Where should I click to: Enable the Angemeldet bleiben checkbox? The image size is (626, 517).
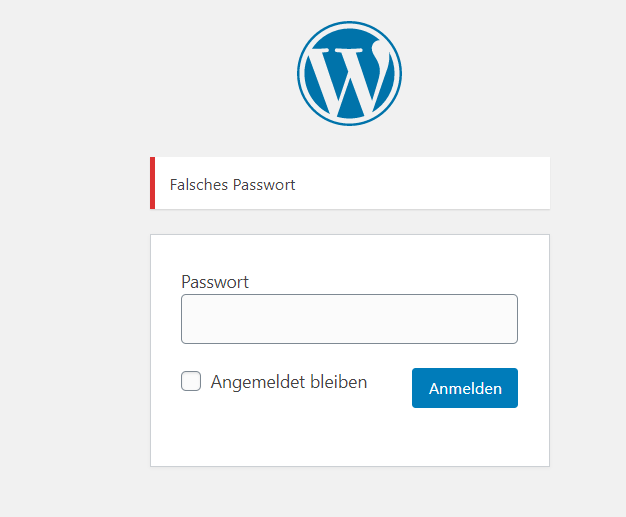point(191,381)
